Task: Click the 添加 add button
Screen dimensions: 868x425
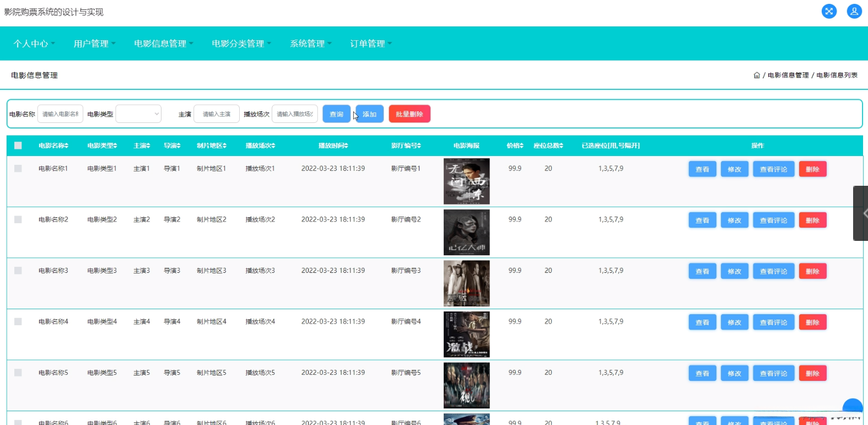Action: pyautogui.click(x=369, y=114)
